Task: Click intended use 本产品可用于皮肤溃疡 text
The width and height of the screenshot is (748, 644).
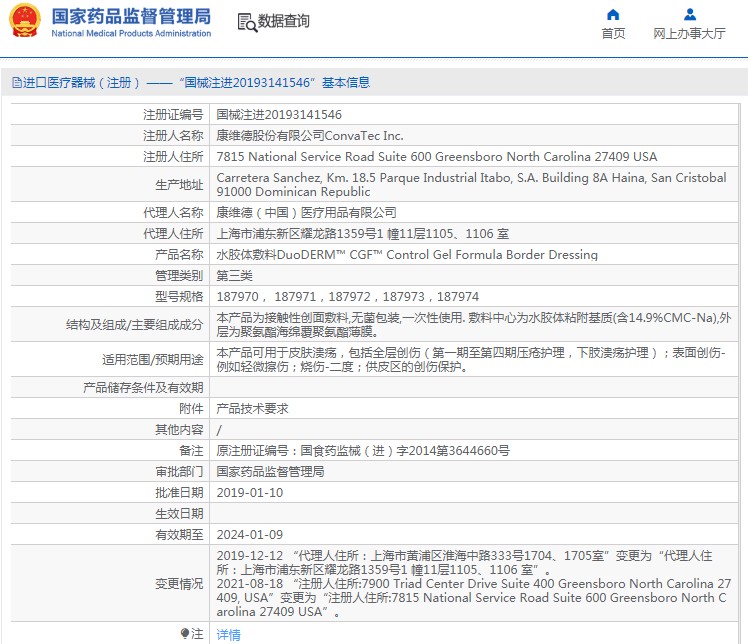Action: 471,360
